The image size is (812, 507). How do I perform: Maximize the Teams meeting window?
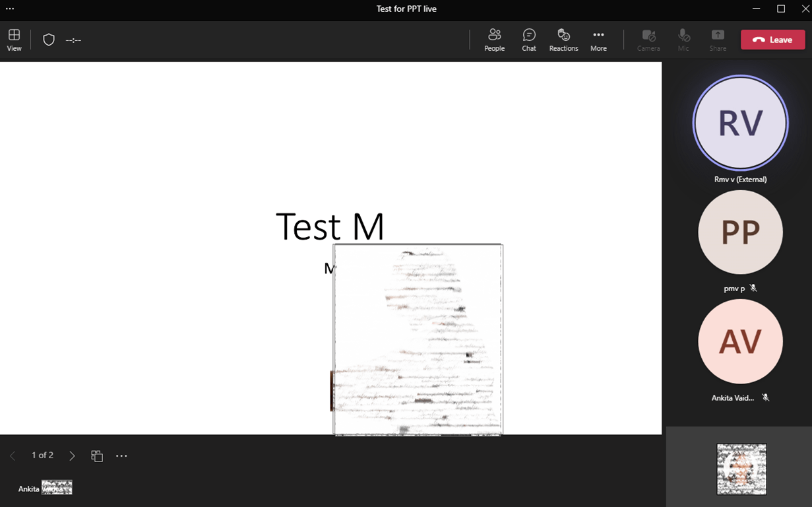[781, 9]
